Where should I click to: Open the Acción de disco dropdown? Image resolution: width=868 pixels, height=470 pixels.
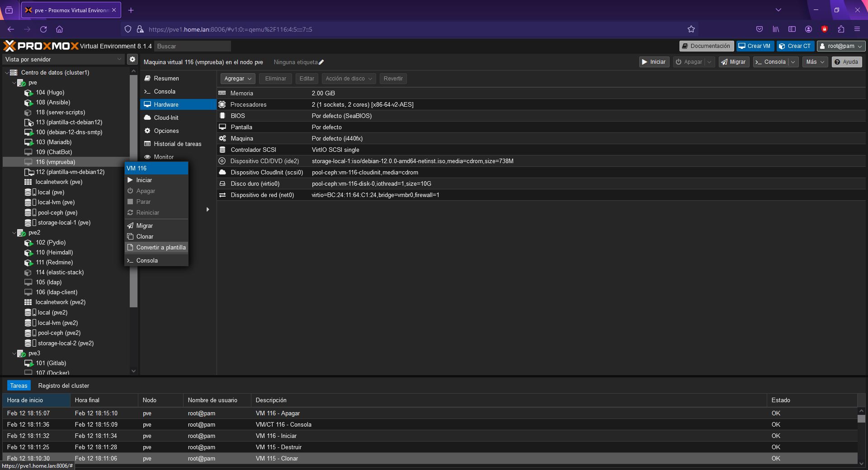(x=349, y=79)
